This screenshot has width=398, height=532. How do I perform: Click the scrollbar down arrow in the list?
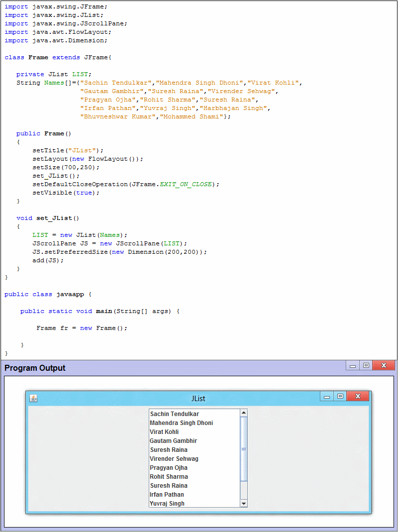click(x=243, y=503)
